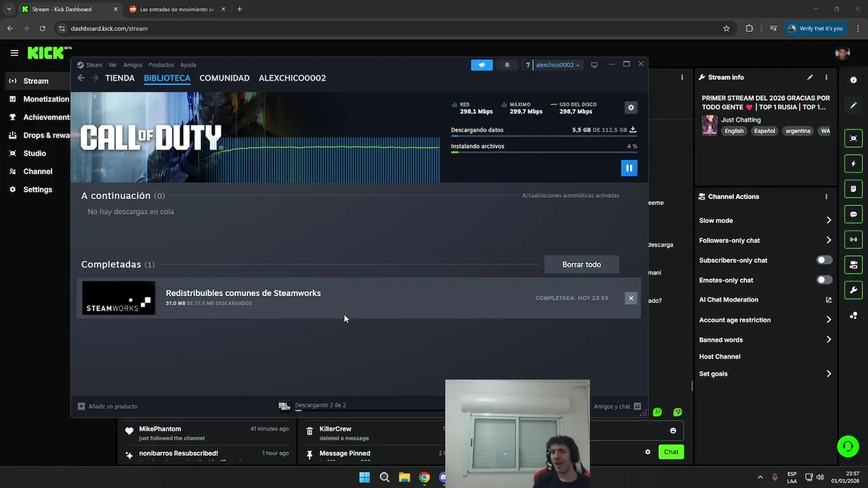
Task: Click Instalando archivos progress bar
Action: 544,152
